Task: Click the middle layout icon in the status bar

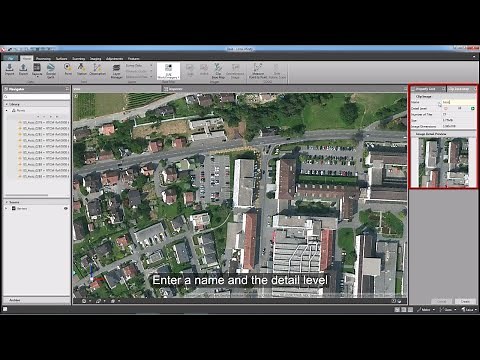Action: pyautogui.click(x=404, y=310)
